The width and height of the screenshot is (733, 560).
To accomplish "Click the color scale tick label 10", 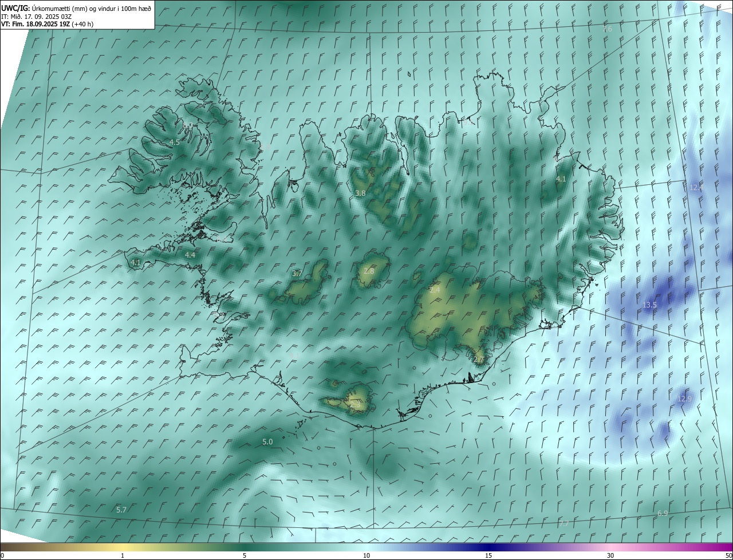I will click(x=366, y=555).
